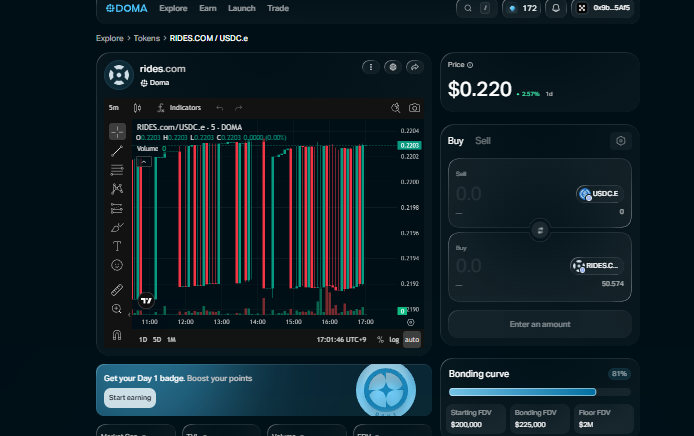Open swap settings gear icon
694x436 pixels.
tap(621, 141)
